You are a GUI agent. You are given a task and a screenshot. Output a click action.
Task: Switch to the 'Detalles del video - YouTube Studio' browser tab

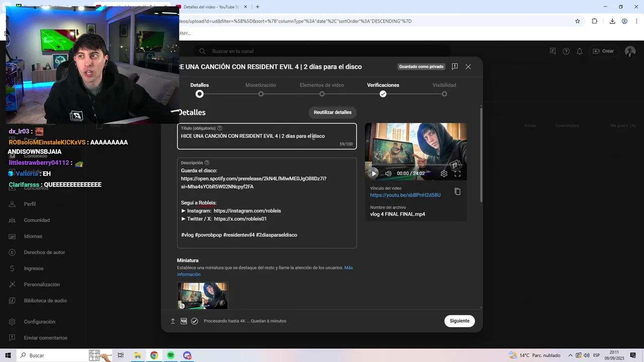coord(210,7)
